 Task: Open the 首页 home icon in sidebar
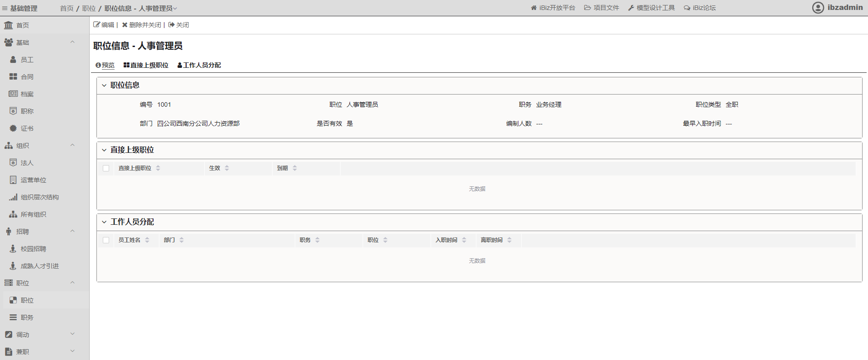pyautogui.click(x=9, y=25)
